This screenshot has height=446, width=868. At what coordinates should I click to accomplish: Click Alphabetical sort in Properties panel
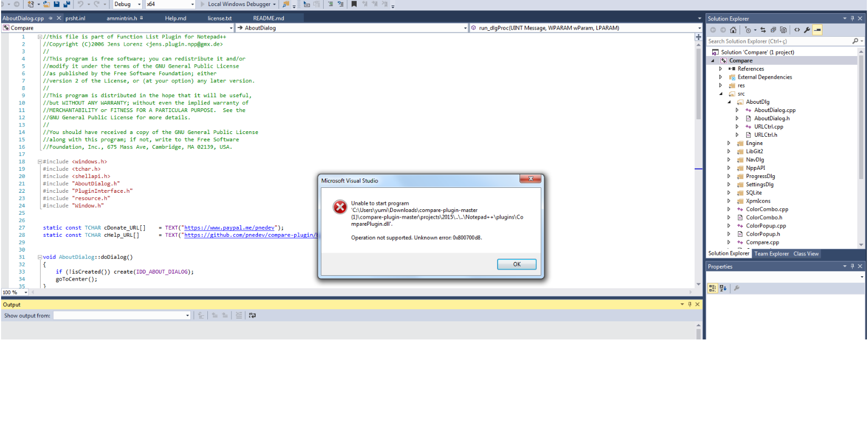(723, 288)
